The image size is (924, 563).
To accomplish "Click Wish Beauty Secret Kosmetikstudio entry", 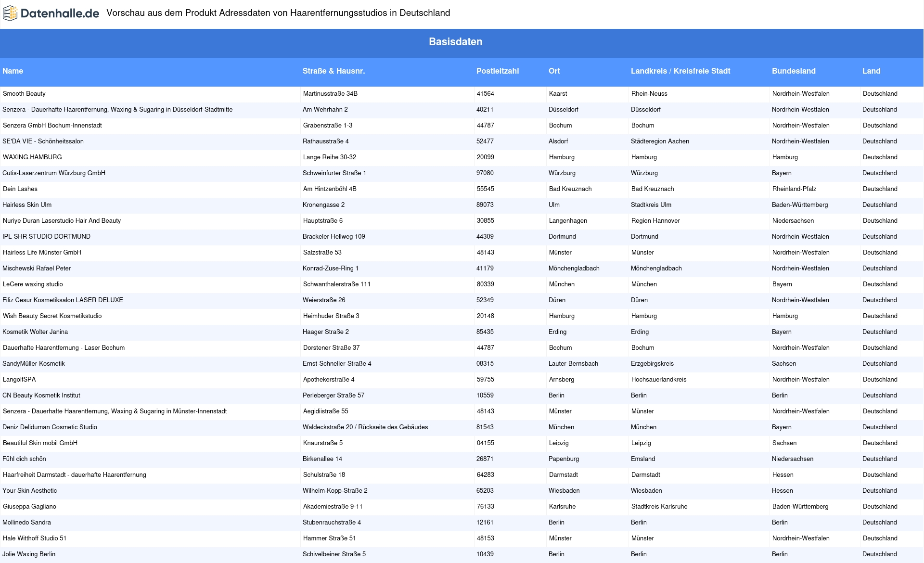I will (52, 316).
